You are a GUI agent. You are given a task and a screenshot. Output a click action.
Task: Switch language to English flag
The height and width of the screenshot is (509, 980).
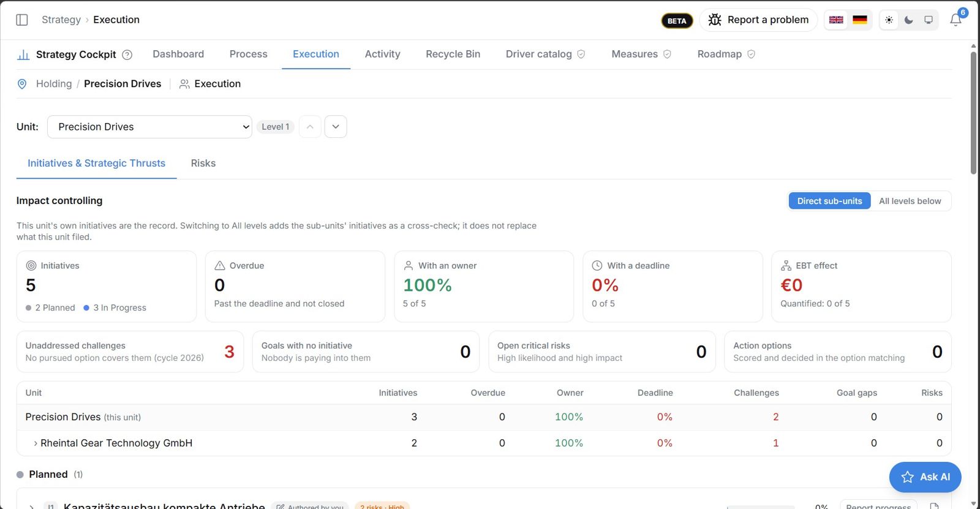click(836, 20)
